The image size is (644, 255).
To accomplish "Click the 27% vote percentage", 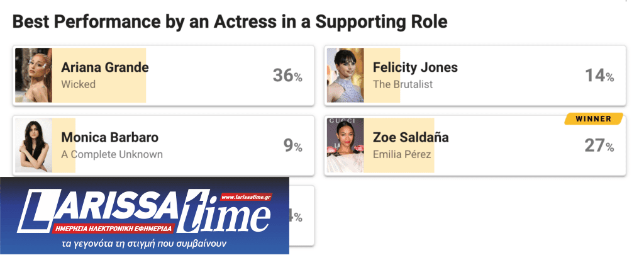I will coord(599,146).
